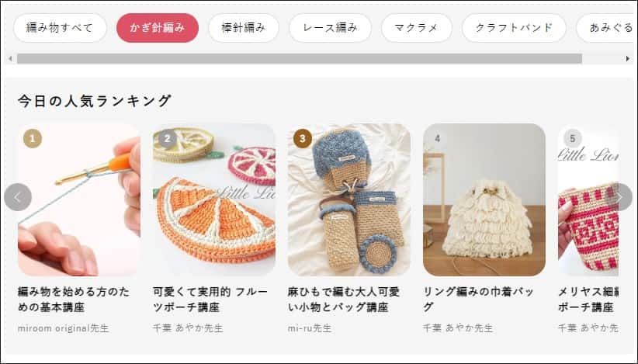This screenshot has width=638, height=364.
Task: Click the rank 3 badge icon
Action: coord(303,139)
